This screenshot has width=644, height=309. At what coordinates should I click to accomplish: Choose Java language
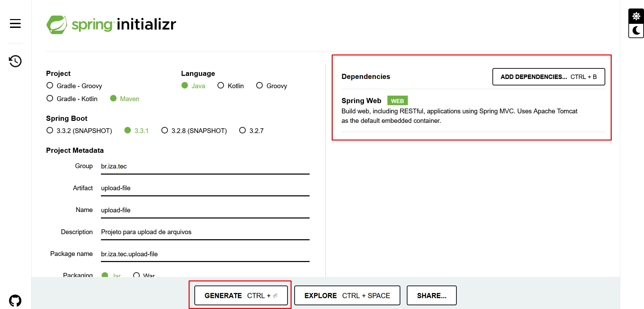click(193, 86)
